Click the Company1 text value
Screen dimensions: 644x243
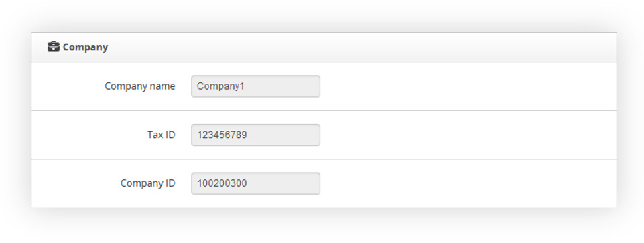(x=220, y=86)
